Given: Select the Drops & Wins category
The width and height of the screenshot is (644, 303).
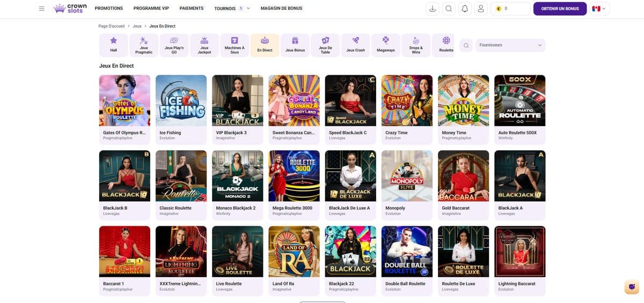Looking at the screenshot, I should [416, 45].
